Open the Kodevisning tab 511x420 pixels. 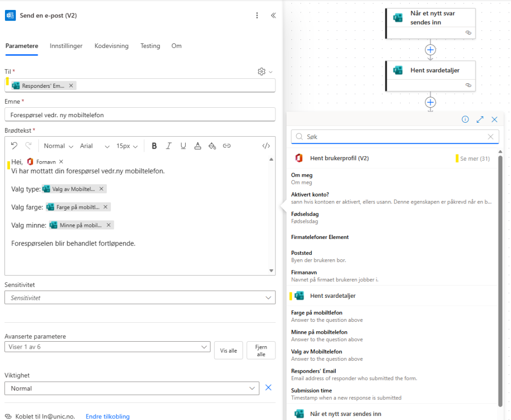coord(111,46)
